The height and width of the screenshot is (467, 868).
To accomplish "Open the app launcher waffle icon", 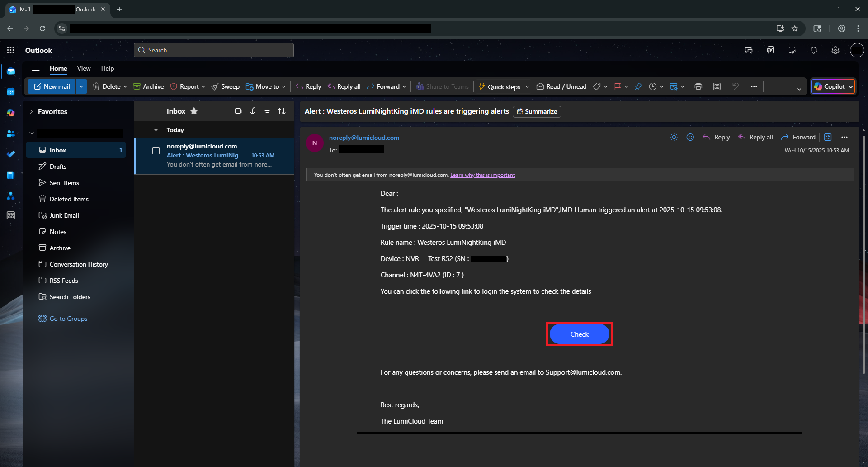I will (x=11, y=50).
